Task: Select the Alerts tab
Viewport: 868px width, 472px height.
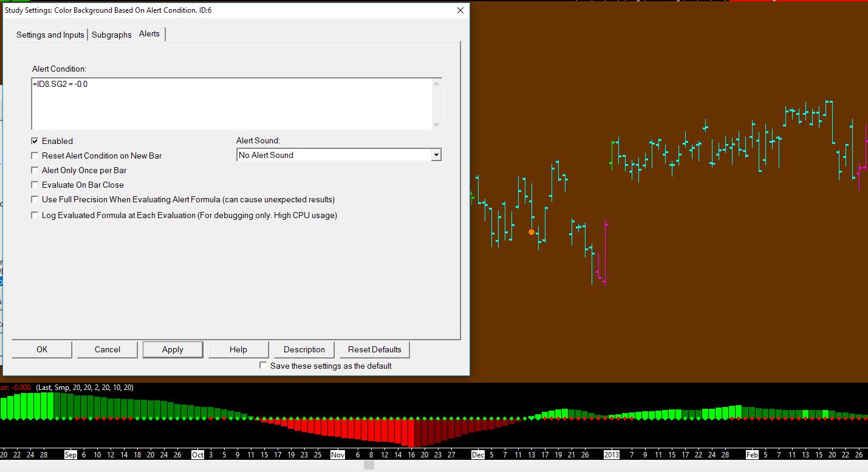Action: 149,34
